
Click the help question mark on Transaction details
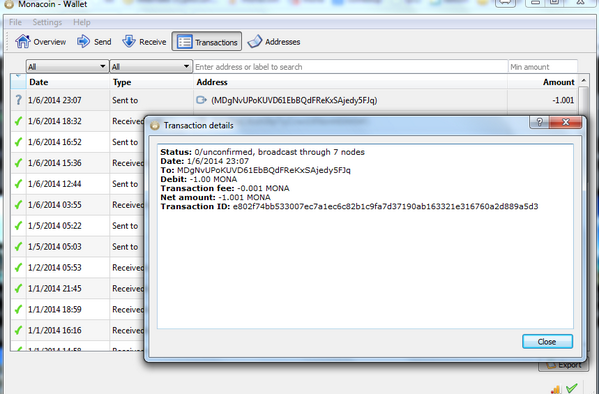[x=539, y=122]
